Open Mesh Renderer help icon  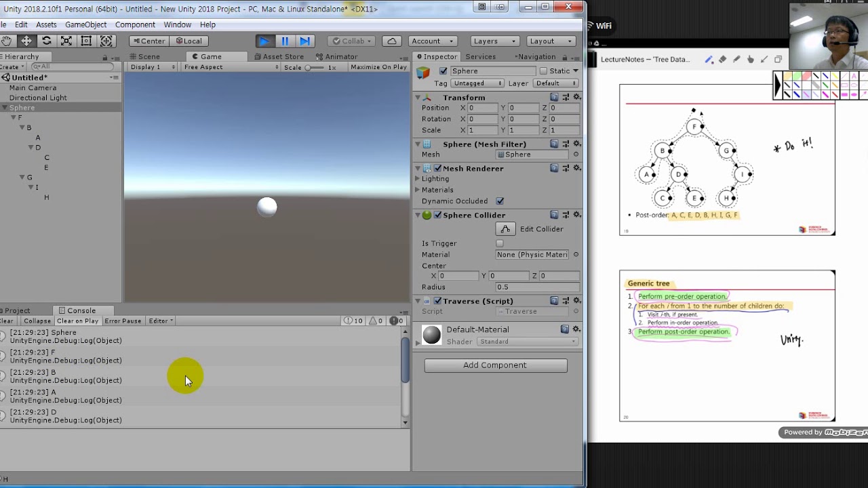point(554,168)
